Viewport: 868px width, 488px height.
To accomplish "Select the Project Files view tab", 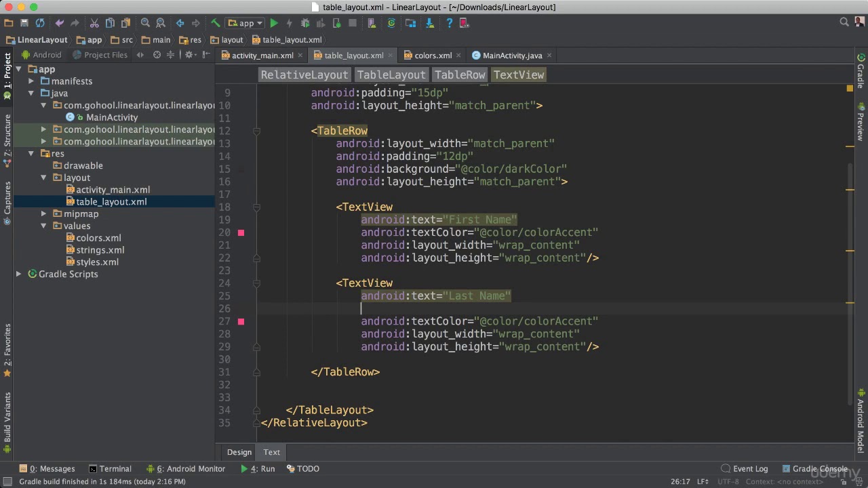I will [x=100, y=55].
